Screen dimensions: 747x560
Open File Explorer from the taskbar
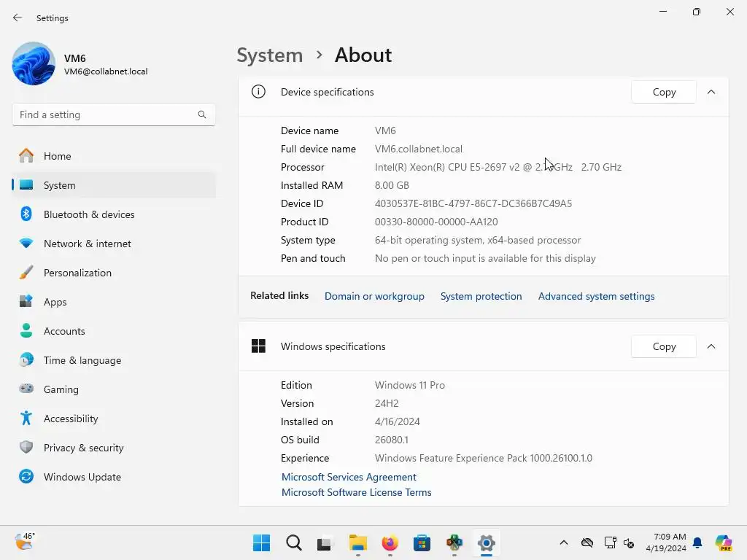click(357, 542)
